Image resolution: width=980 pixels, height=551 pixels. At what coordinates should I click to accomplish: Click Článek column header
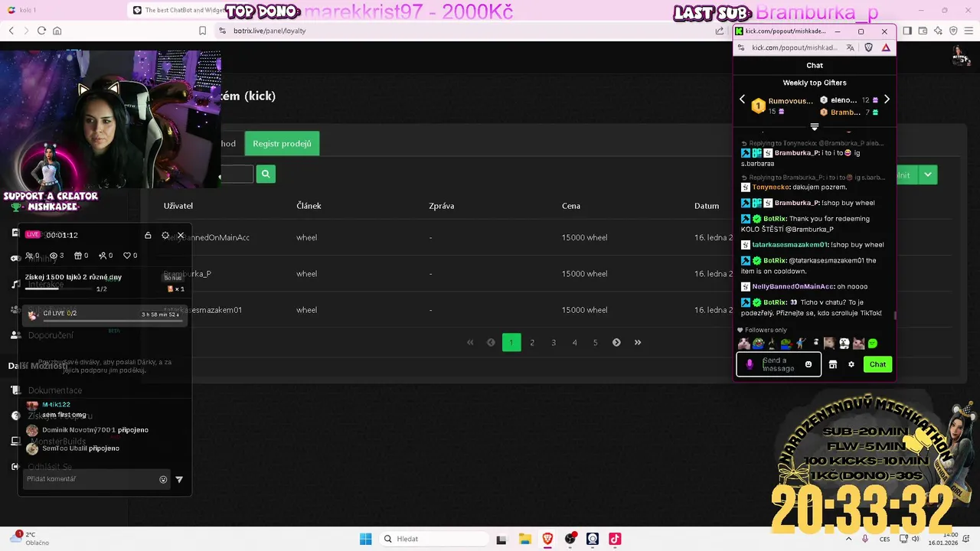pos(309,206)
